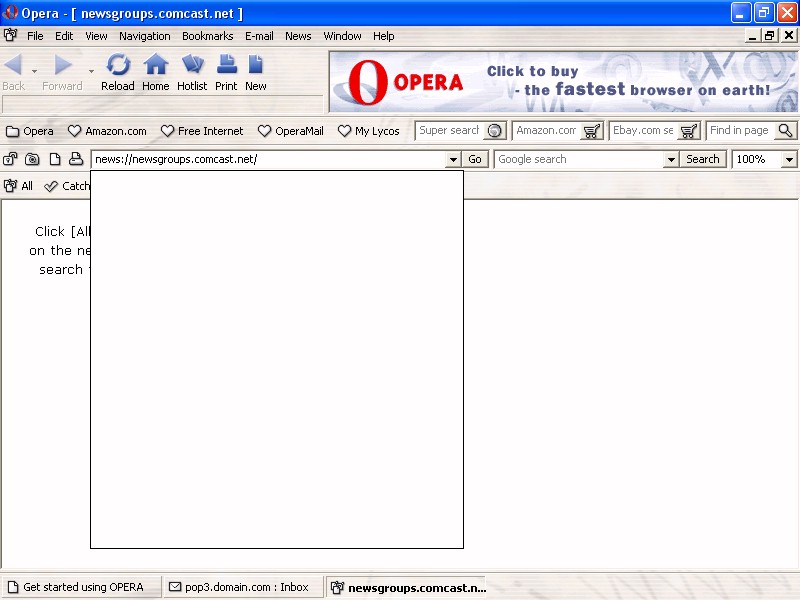800x600 pixels.
Task: Expand the address bar dropdown arrow
Action: (x=453, y=160)
